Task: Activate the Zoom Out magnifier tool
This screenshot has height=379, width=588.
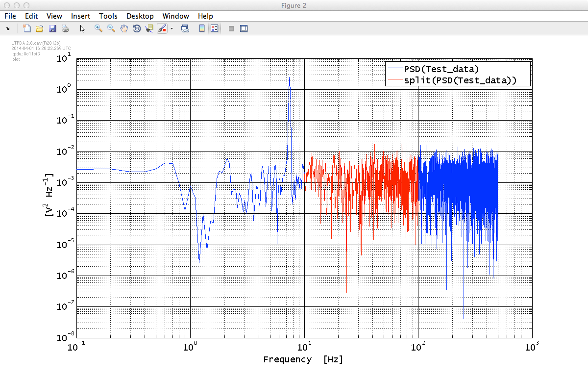Action: [111, 29]
